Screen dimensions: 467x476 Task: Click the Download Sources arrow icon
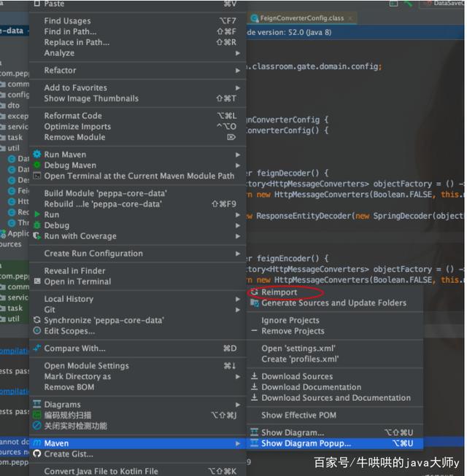pyautogui.click(x=255, y=376)
